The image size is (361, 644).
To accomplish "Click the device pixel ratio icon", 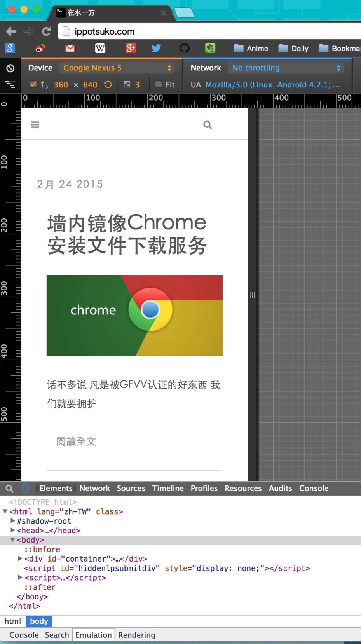I will (127, 85).
